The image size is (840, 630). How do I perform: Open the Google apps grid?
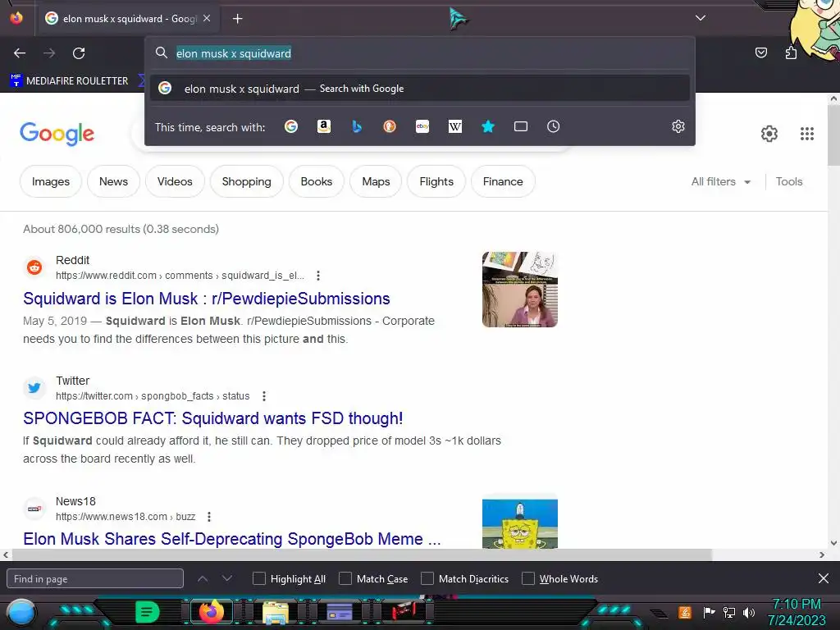pyautogui.click(x=807, y=134)
